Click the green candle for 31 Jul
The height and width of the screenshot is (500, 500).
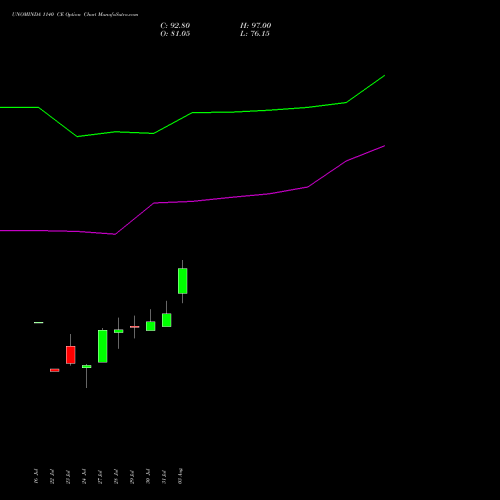tap(167, 320)
